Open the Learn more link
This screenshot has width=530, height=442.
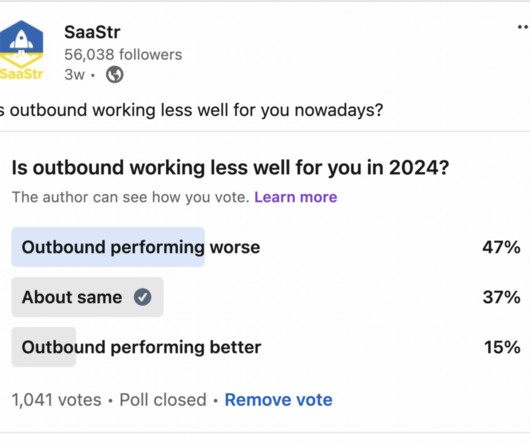pyautogui.click(x=296, y=197)
